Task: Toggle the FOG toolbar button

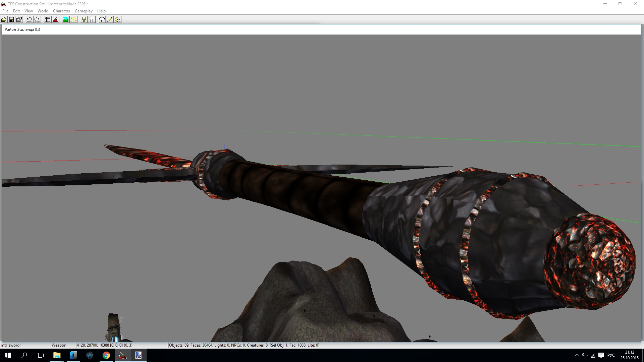Action: 92,19
